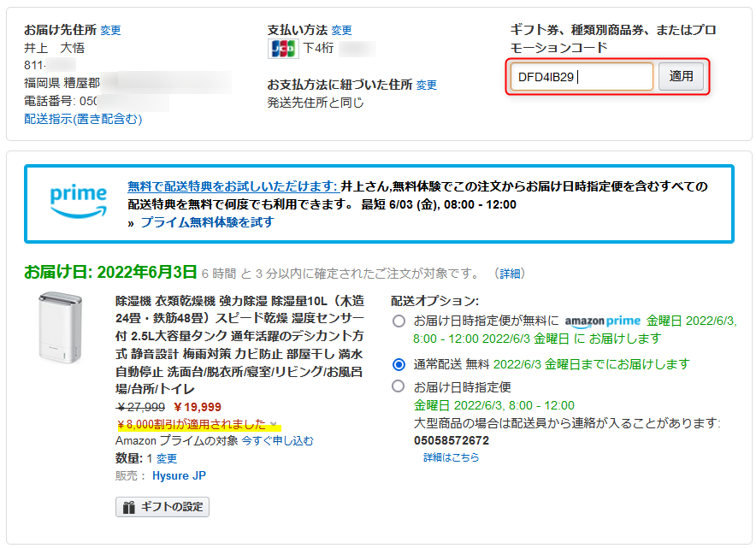Click the recipient name 井上 大悟
This screenshot has height=548, width=756.
55,48
